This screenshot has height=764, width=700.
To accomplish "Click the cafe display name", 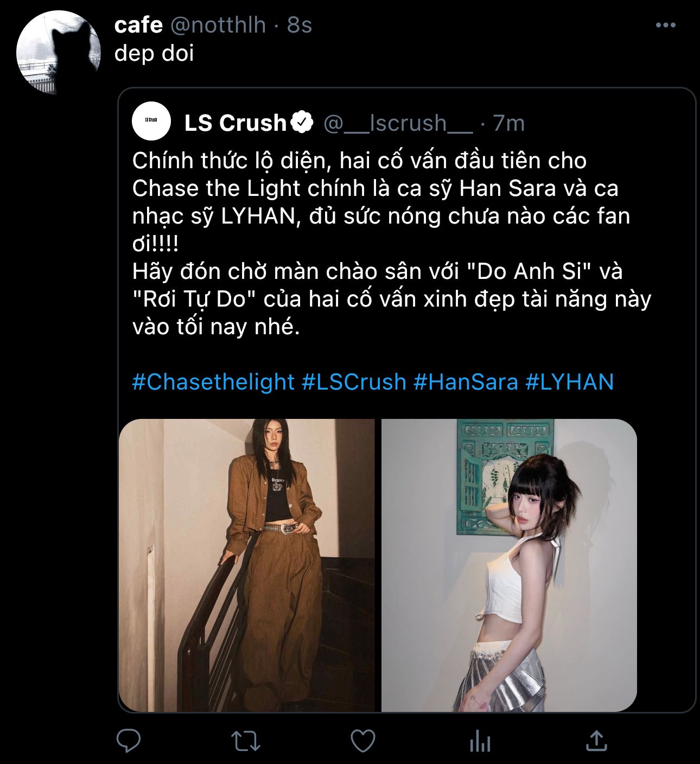I will (138, 25).
